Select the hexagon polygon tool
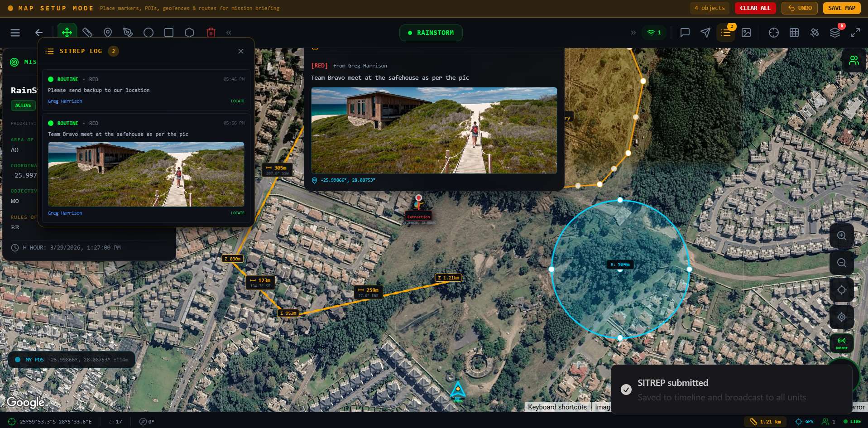 [189, 33]
